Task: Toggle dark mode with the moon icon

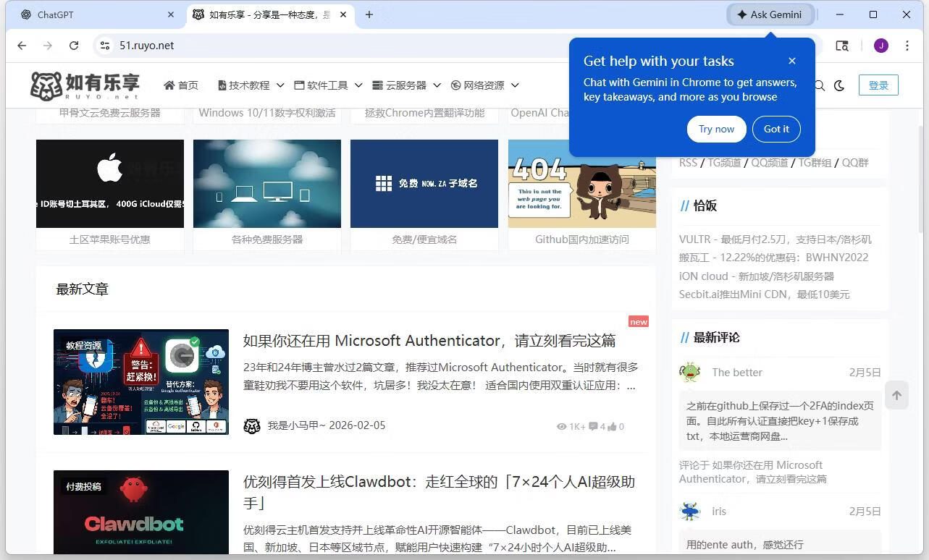Action: [x=839, y=85]
